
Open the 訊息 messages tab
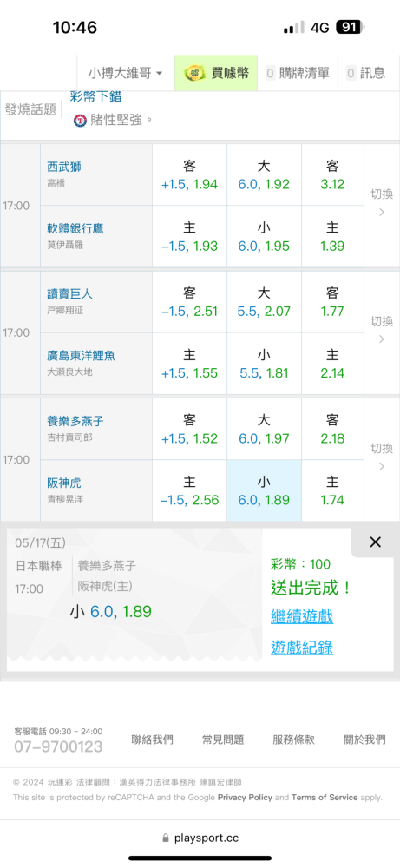[x=365, y=73]
